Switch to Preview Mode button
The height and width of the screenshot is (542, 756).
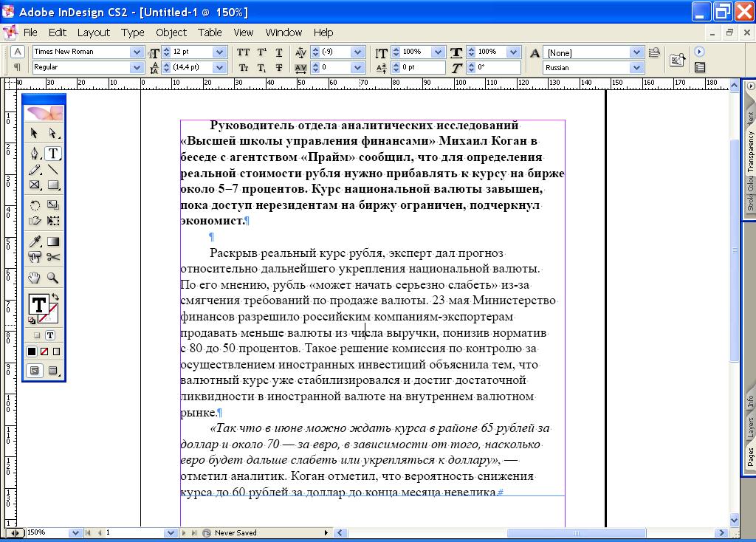(52, 371)
